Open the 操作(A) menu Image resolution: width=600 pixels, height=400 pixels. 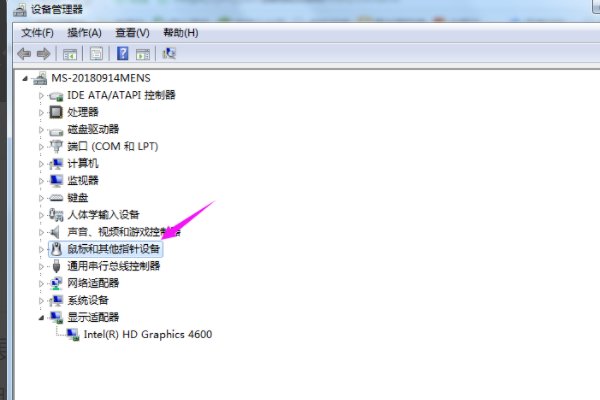coord(84,33)
